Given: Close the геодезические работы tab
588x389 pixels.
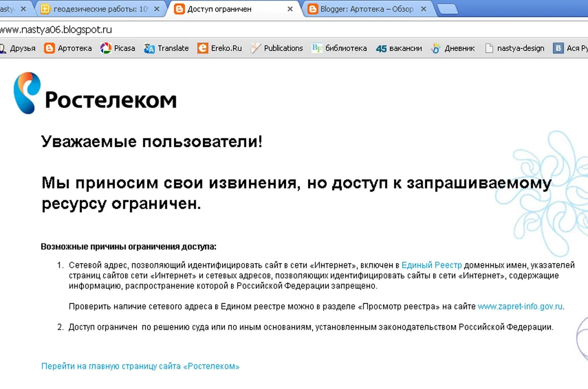Looking at the screenshot, I should 157,9.
